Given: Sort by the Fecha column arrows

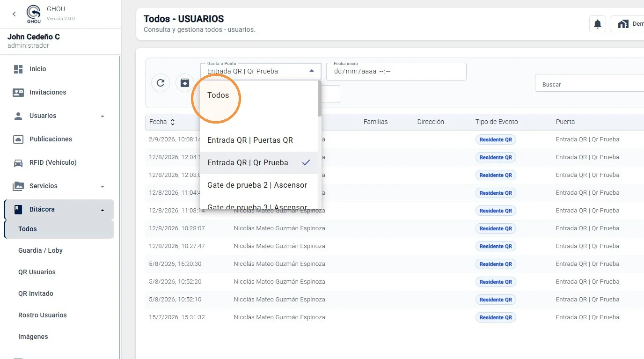Looking at the screenshot, I should click(x=172, y=122).
